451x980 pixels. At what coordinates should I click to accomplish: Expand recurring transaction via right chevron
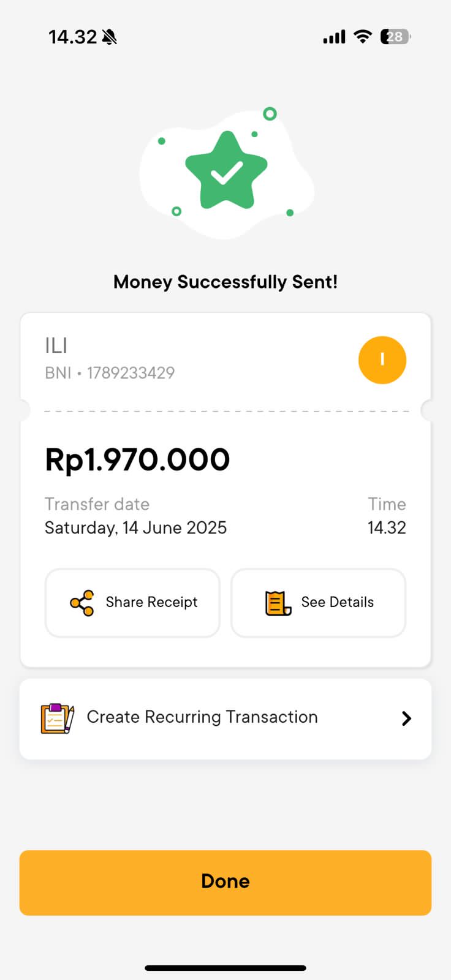click(x=406, y=718)
